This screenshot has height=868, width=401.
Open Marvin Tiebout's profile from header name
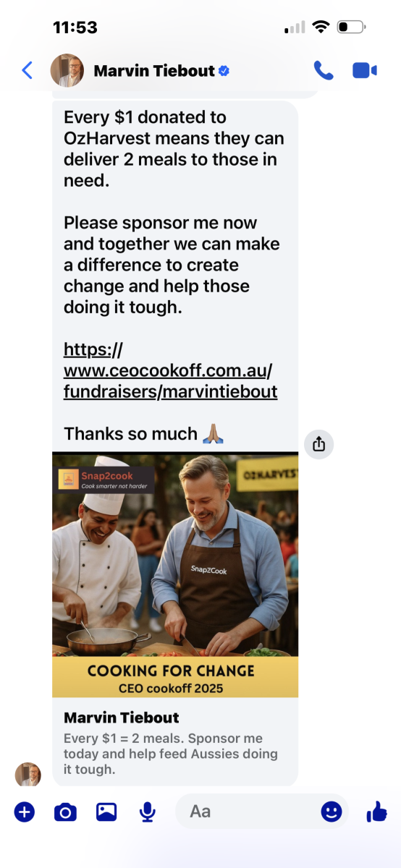(154, 70)
